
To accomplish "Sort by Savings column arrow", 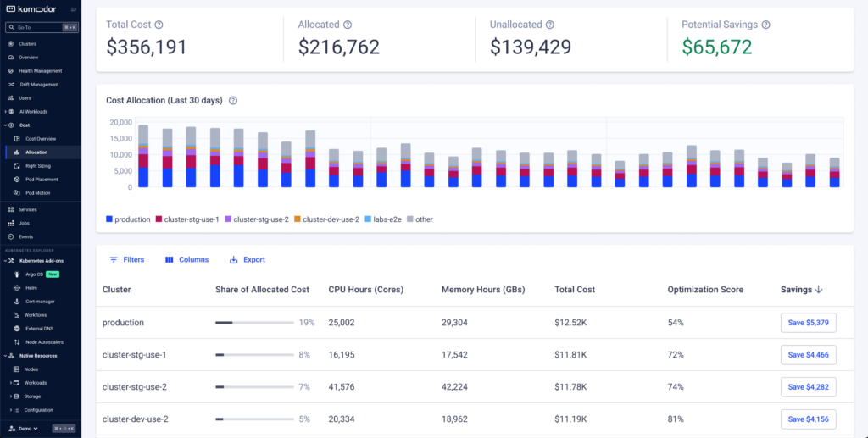I will point(819,289).
